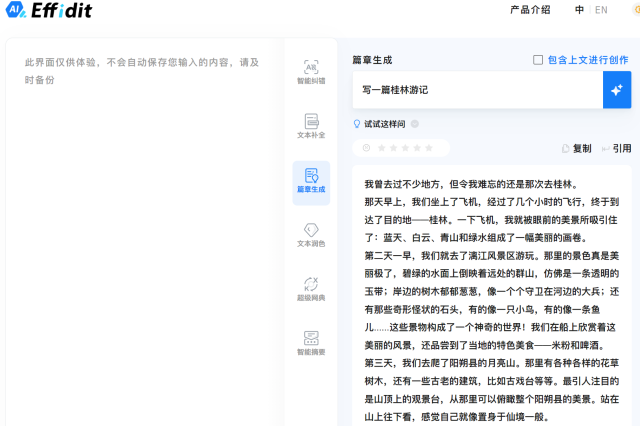Open the 智能摘要 smart summary tool
Screen dimensions: 640x426
point(310,343)
